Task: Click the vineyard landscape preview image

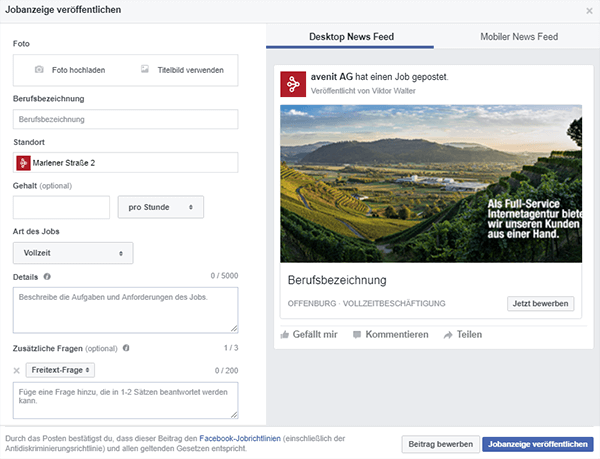Action: [x=431, y=184]
